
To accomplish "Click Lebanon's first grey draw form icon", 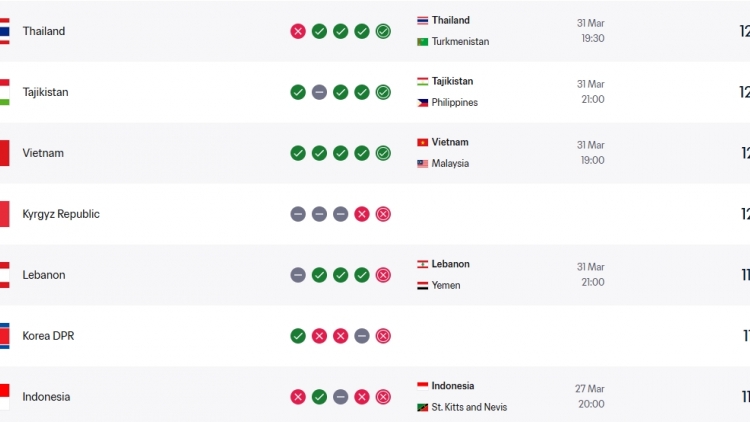I will click(298, 275).
